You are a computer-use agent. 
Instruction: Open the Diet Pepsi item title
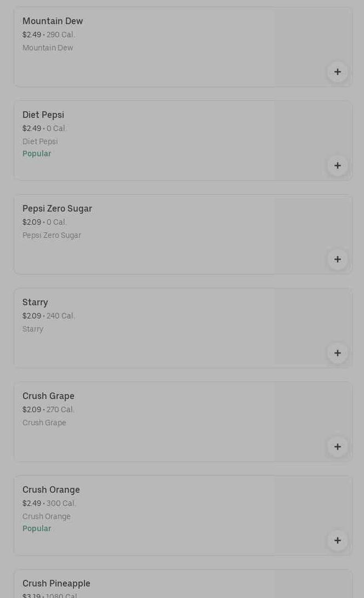click(x=43, y=115)
